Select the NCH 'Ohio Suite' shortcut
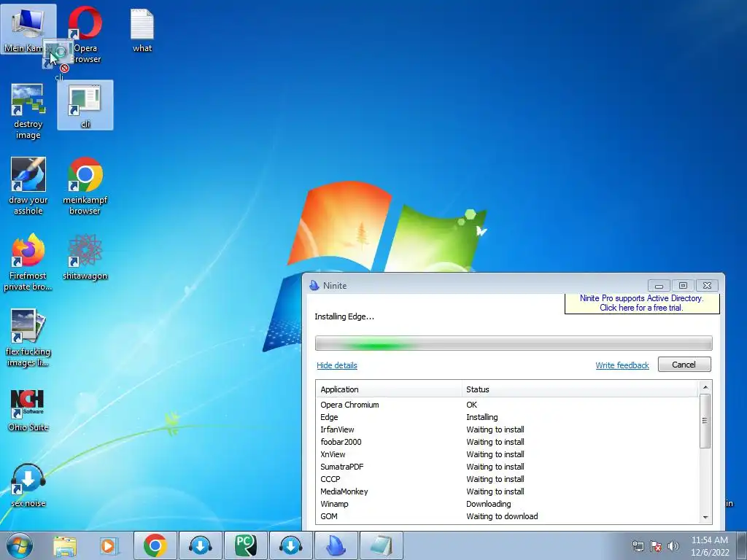The image size is (747, 560). (x=28, y=410)
